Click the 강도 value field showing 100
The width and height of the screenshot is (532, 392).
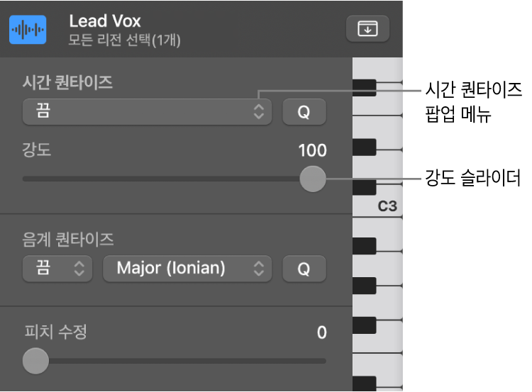click(x=312, y=150)
